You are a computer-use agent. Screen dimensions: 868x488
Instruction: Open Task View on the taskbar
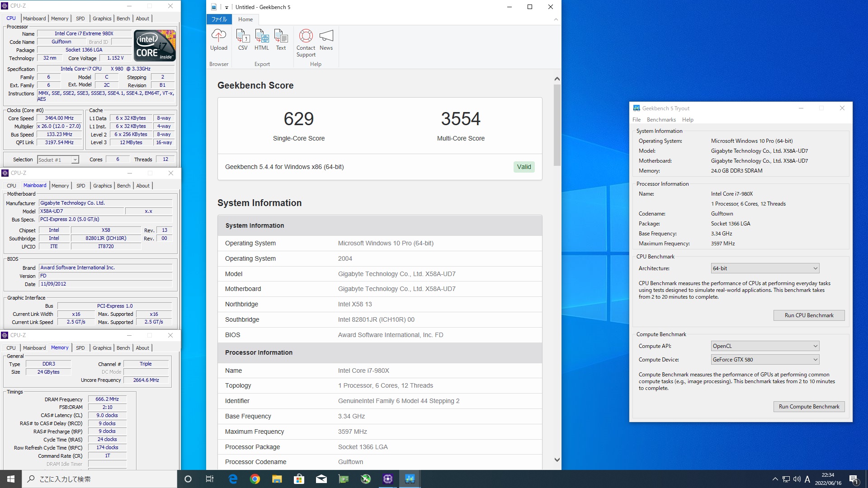pyautogui.click(x=210, y=479)
